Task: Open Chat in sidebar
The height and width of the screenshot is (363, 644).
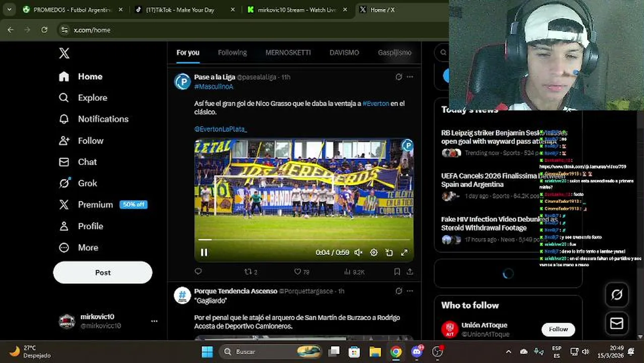Action: (x=78, y=162)
